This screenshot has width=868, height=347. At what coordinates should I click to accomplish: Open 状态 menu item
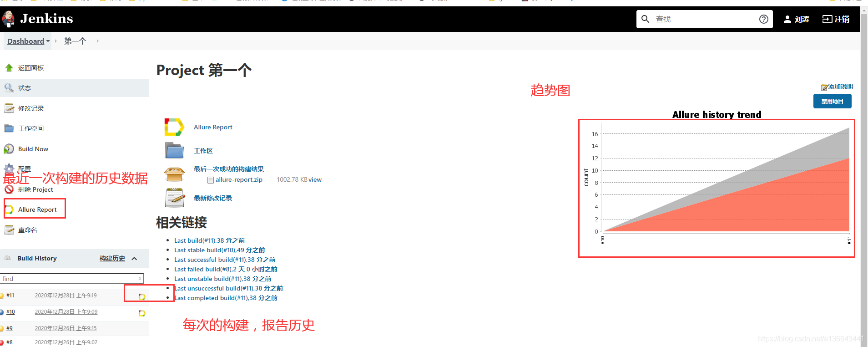point(25,88)
